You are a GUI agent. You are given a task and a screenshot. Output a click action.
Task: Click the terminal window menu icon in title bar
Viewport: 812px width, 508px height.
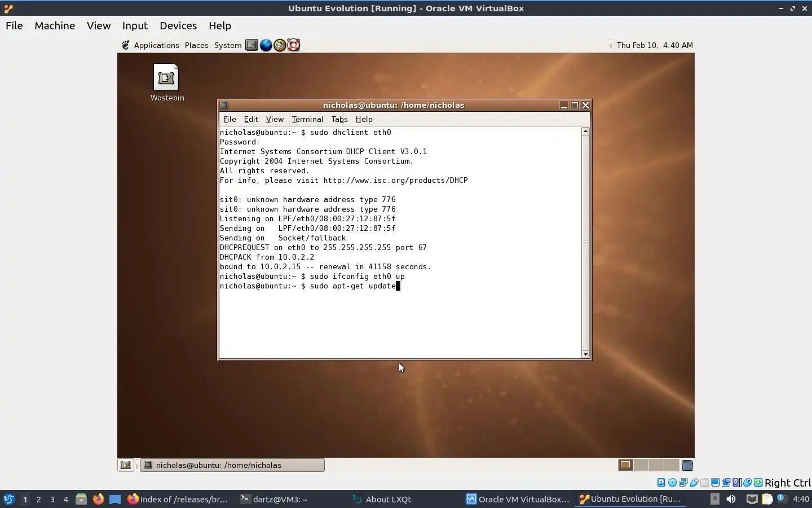tap(224, 105)
